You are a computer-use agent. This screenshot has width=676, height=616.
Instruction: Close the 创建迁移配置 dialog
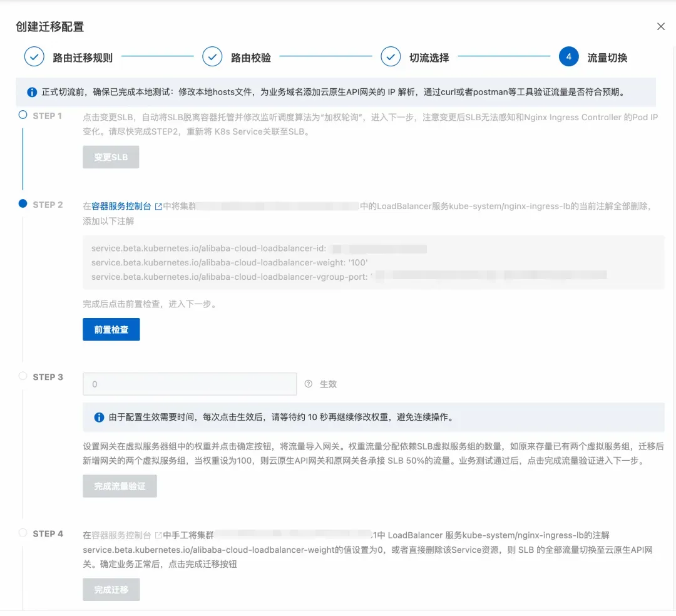[x=660, y=27]
